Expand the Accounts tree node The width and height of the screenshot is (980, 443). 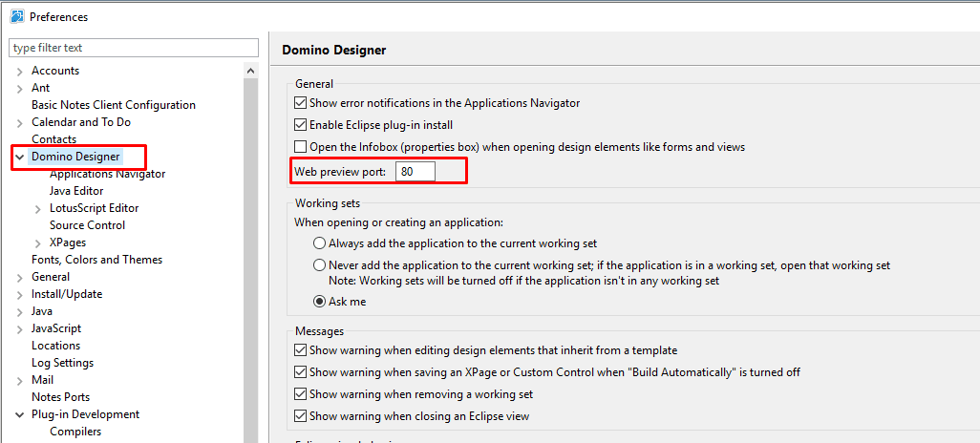coord(20,71)
